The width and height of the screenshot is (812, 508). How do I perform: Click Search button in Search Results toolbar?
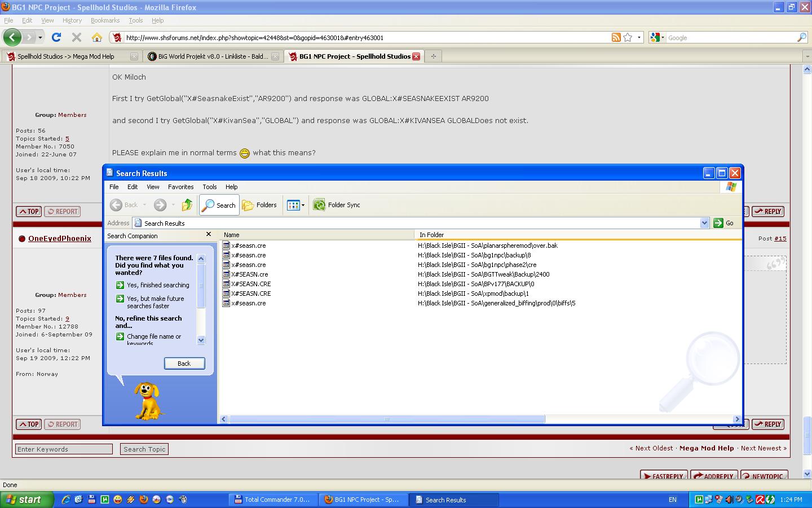coord(219,205)
